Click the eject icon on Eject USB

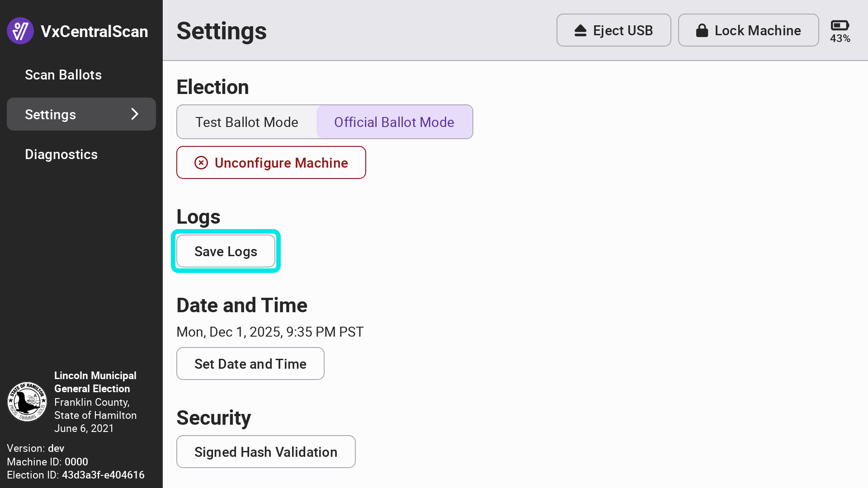coord(580,31)
